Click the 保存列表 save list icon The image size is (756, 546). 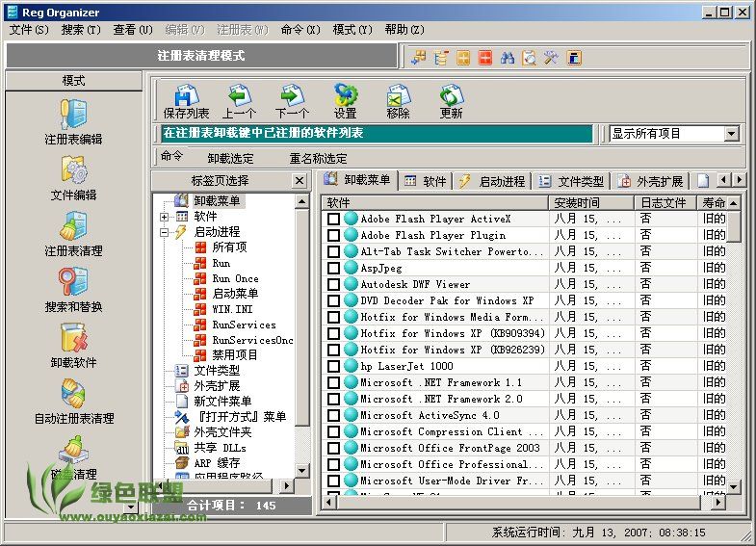[186, 101]
